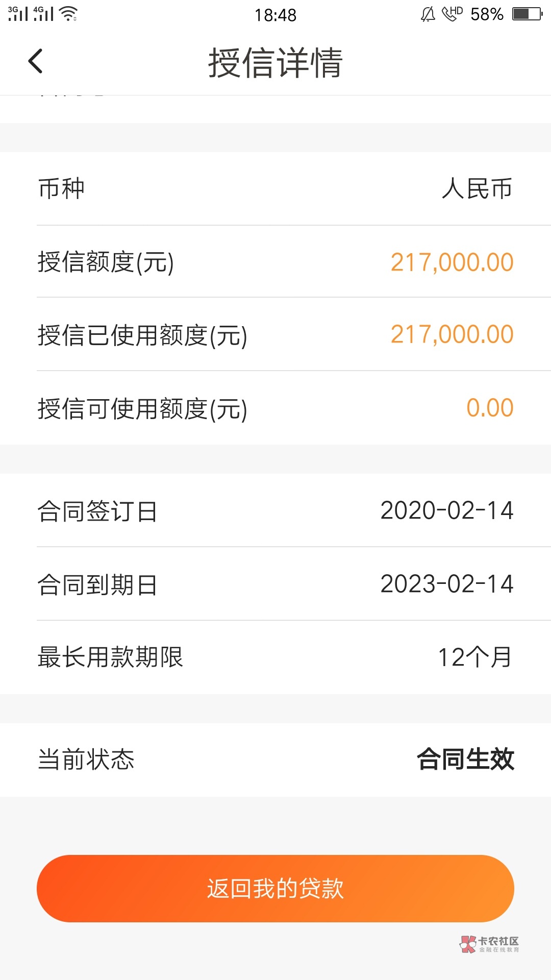Image resolution: width=551 pixels, height=980 pixels.
Task: Tap the 卡农社区 watermark logo
Action: 489,944
